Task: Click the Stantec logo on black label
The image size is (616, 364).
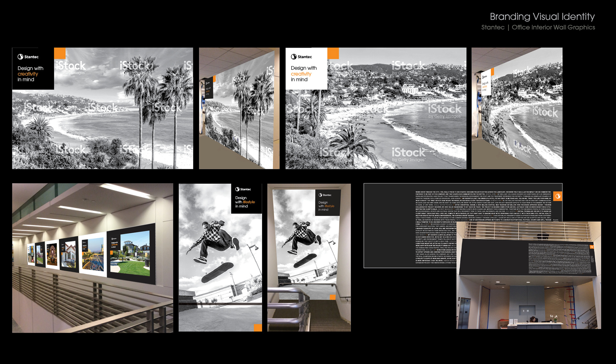Action: click(x=28, y=57)
